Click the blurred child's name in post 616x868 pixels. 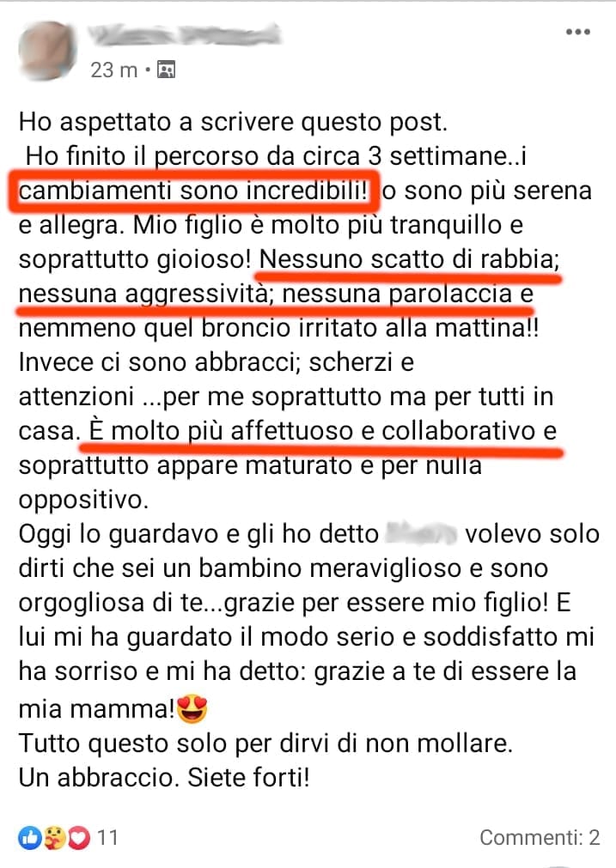click(x=421, y=534)
